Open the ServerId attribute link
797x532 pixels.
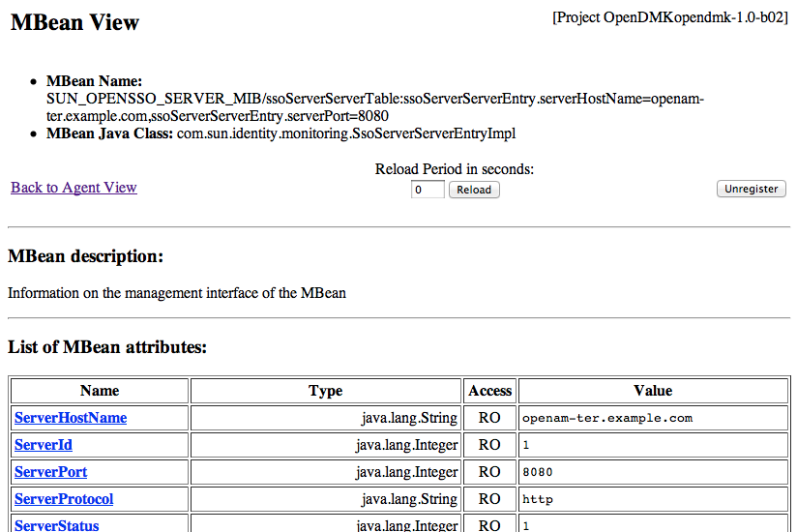coord(44,445)
